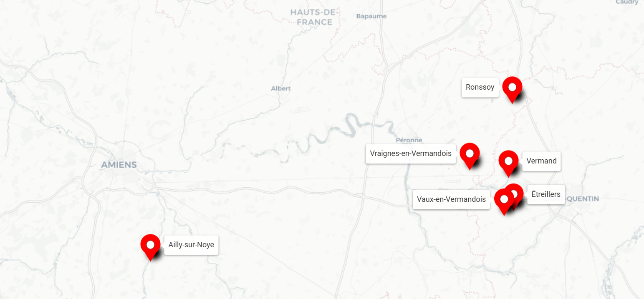Click the Ronssoy red map pin

[x=512, y=89]
